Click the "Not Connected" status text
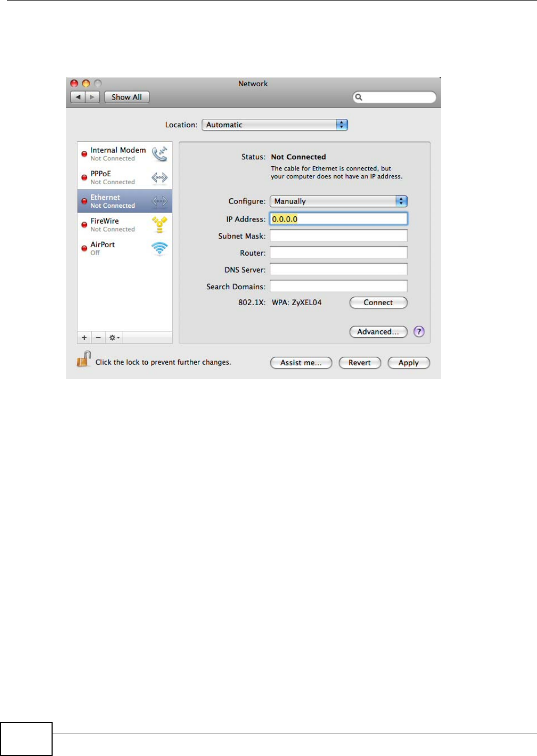This screenshot has height=756, width=537. coord(298,157)
